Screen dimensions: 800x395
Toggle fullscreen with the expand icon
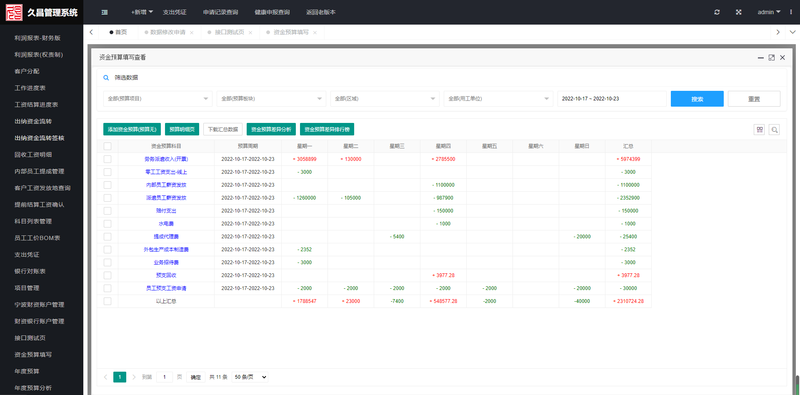pos(738,12)
